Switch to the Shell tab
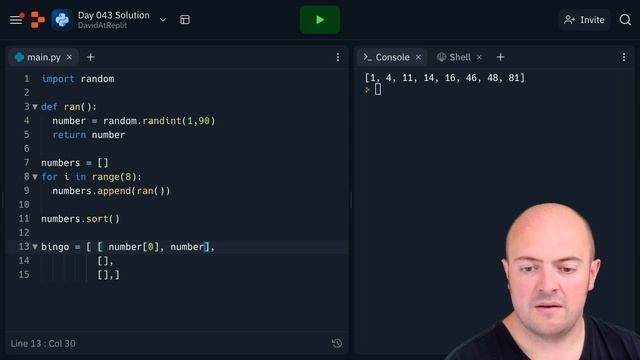Viewport: 640px width, 360px height. (x=460, y=57)
